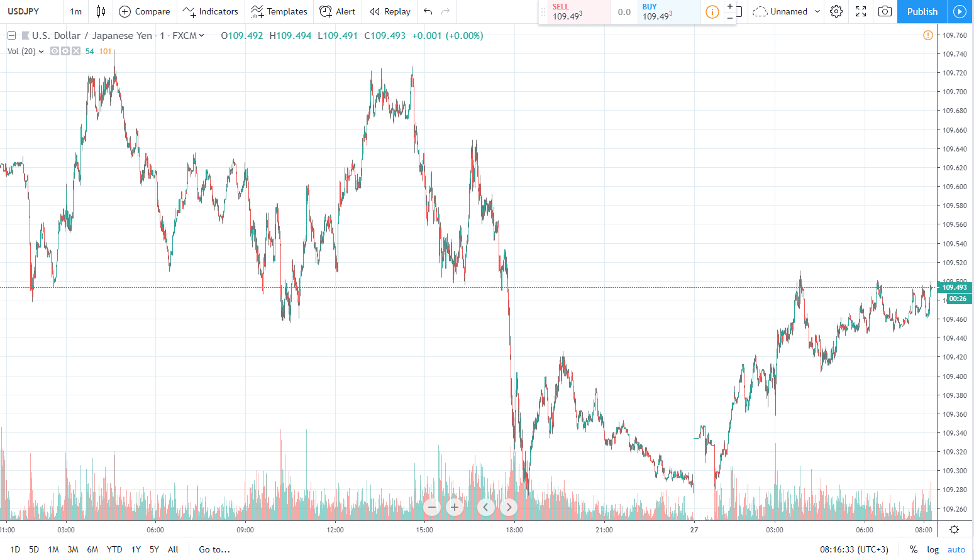The image size is (974, 560).
Task: Click the volume MA value 101 in the legend
Action: coord(105,52)
